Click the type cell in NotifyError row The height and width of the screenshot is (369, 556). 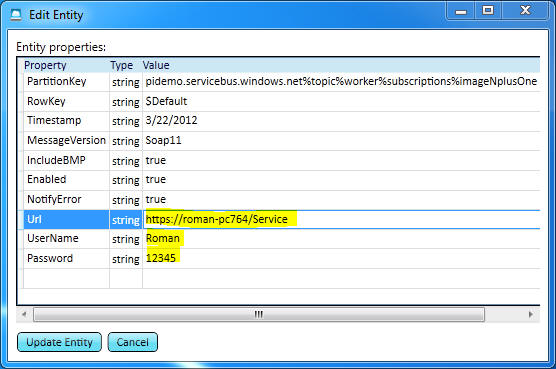point(126,200)
